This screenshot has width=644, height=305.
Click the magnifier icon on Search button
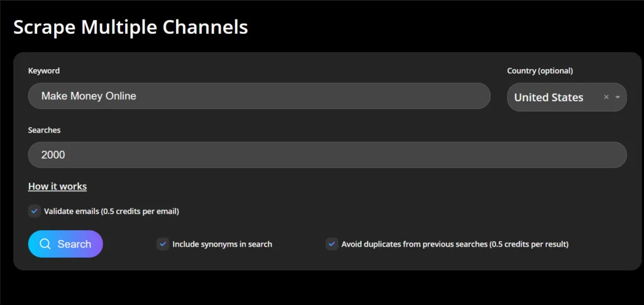pos(45,244)
